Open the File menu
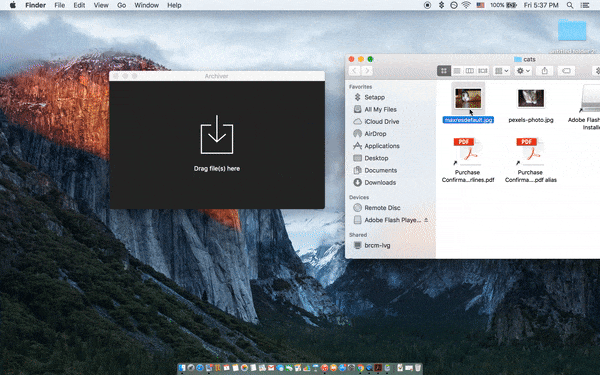Screen dimensions: 600x375 pos(59,5)
